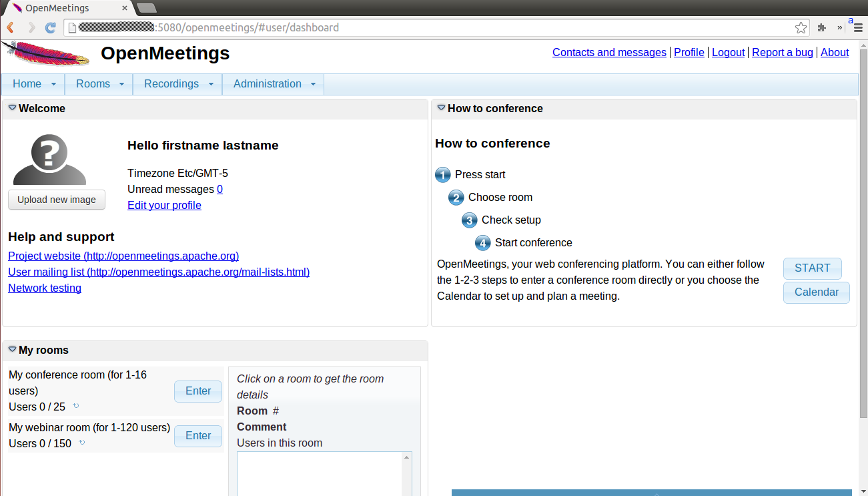
Task: Enter My webinar room
Action: click(198, 436)
